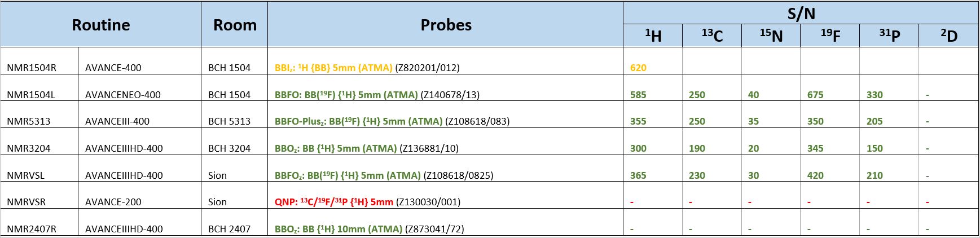Select the AVANCENEO-400 cell
Image resolution: width=980 pixels, height=238 pixels.
(x=123, y=95)
